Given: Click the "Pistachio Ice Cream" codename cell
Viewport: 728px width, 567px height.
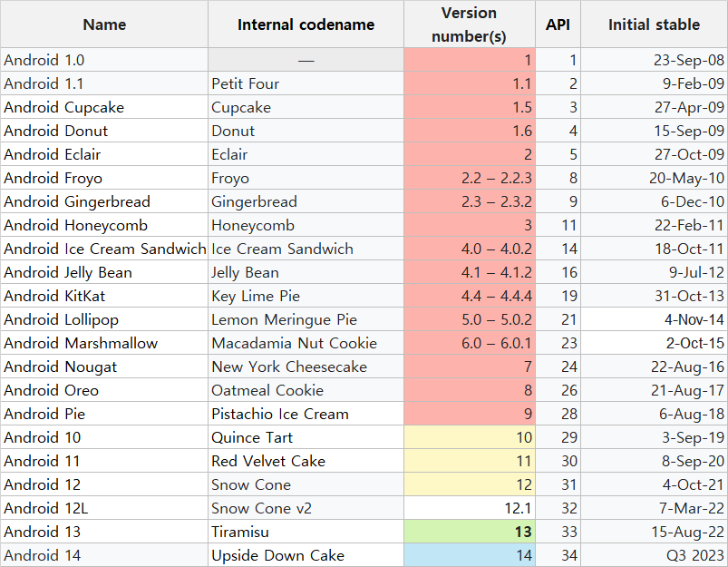Looking at the screenshot, I should point(306,414).
